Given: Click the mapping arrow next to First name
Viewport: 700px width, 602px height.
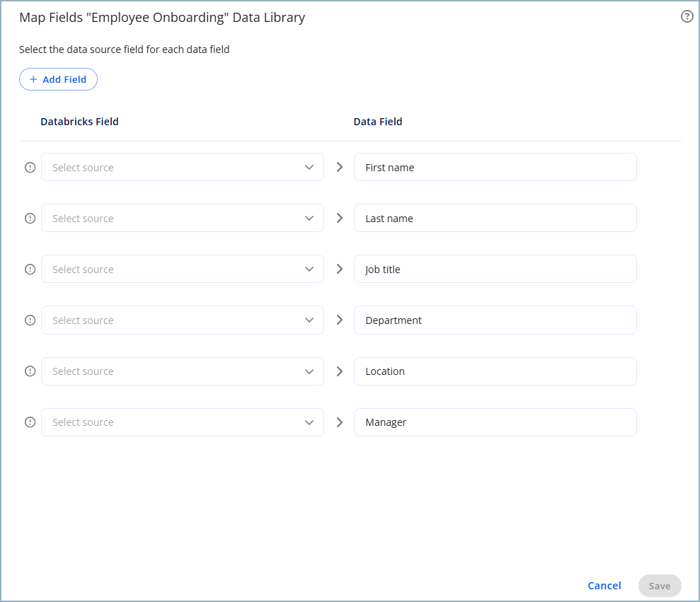Looking at the screenshot, I should point(339,168).
